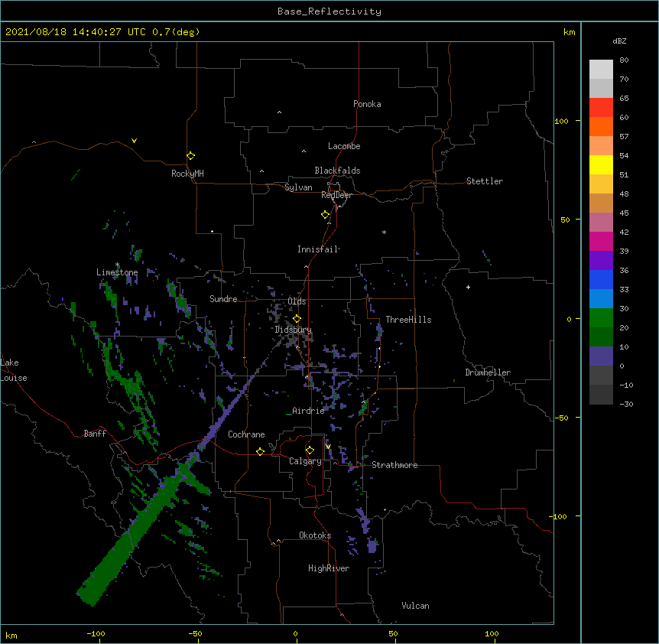This screenshot has height=644, width=659.
Task: Select the orange 60-57 dBZ legend swatch
Action: (x=601, y=126)
